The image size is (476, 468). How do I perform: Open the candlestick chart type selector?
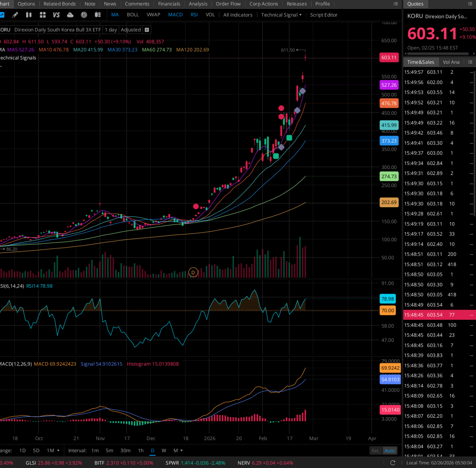(x=29, y=15)
